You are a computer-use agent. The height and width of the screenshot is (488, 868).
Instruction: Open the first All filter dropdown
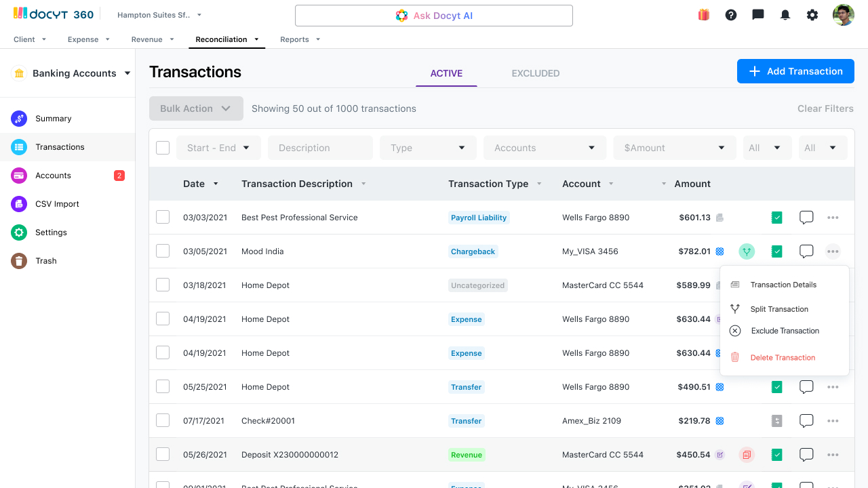click(767, 148)
